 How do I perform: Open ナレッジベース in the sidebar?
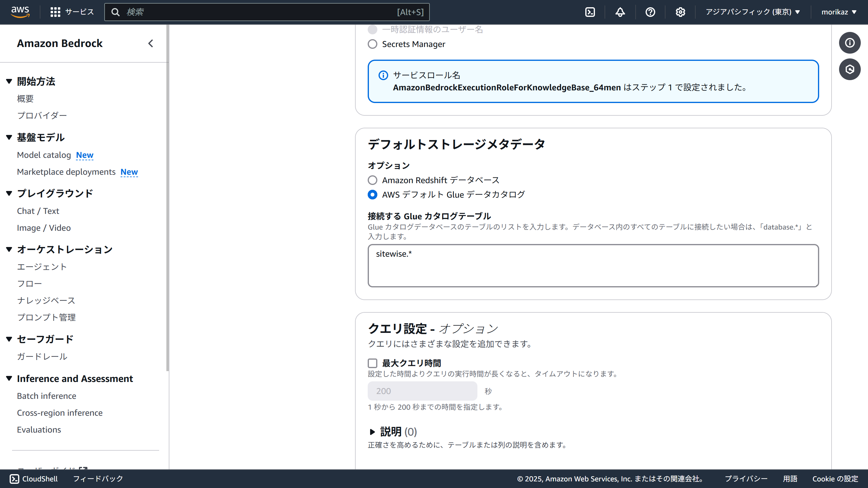46,300
